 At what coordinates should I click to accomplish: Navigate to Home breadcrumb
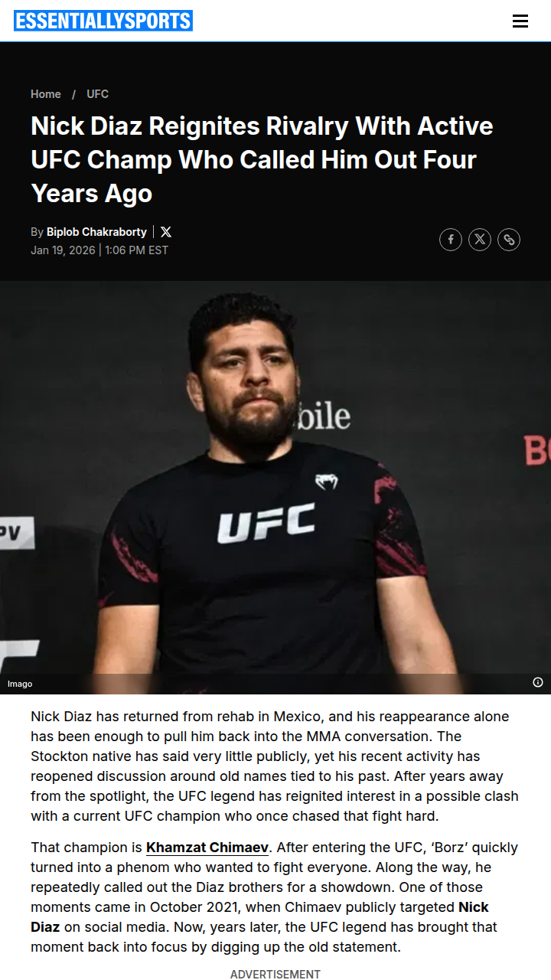[46, 94]
